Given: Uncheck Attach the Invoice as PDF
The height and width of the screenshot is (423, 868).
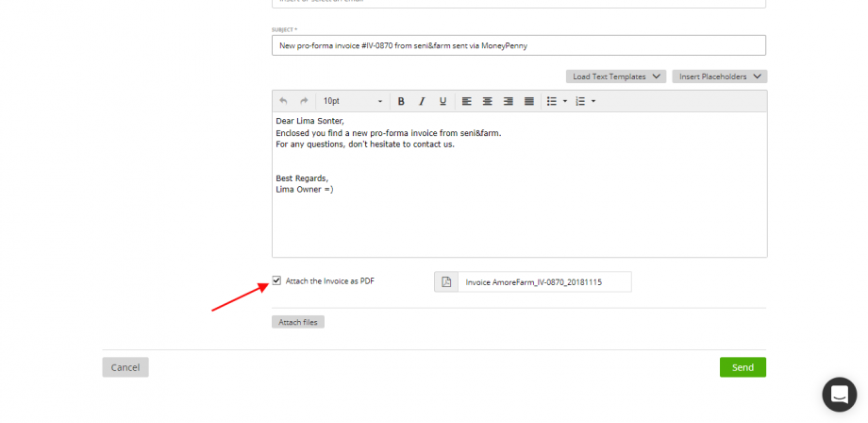Looking at the screenshot, I should pos(276,280).
